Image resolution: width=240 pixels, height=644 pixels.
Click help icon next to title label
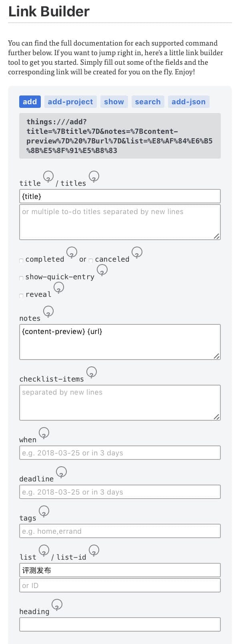[x=48, y=176]
